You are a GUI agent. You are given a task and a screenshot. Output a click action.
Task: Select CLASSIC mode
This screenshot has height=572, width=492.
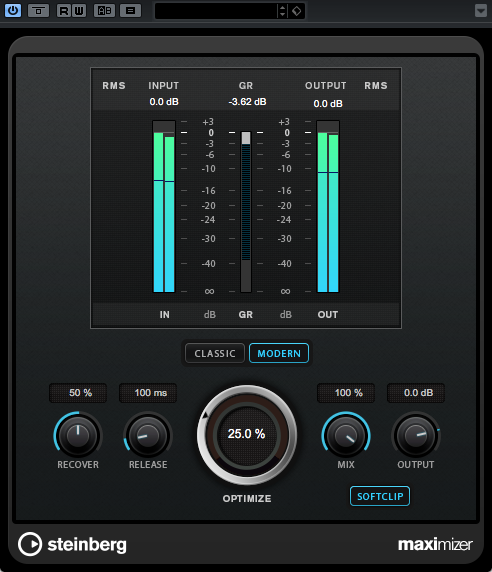(x=215, y=353)
